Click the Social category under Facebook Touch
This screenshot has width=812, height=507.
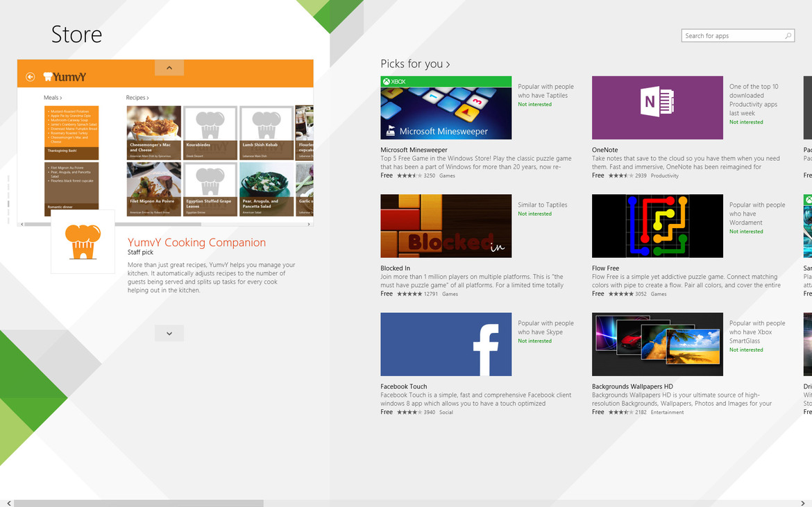tap(446, 412)
